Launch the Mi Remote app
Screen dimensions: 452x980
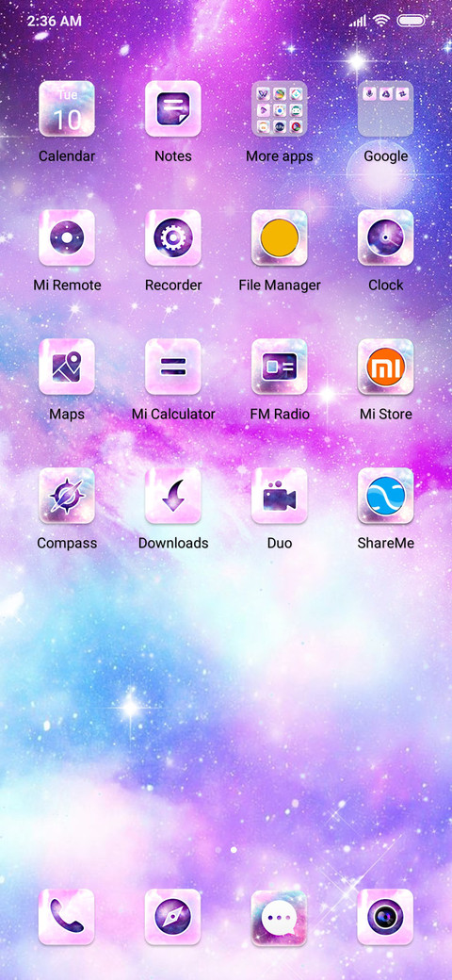coord(67,237)
